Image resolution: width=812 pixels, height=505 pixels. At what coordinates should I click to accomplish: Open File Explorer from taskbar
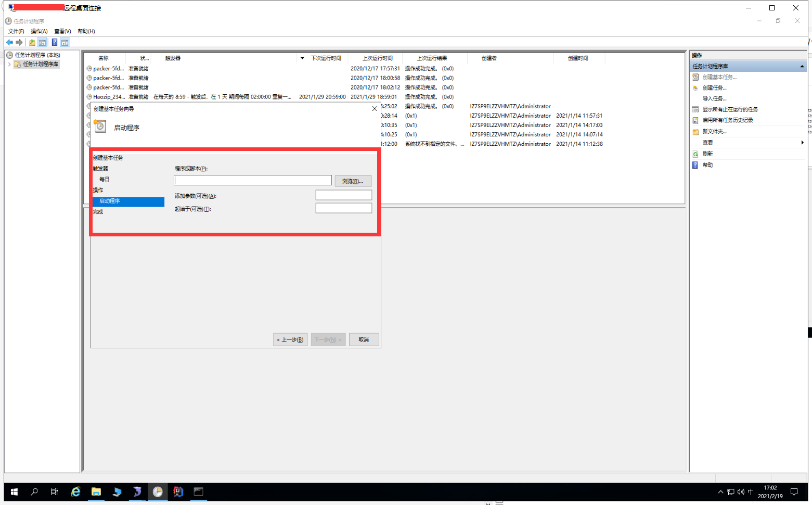pos(96,491)
